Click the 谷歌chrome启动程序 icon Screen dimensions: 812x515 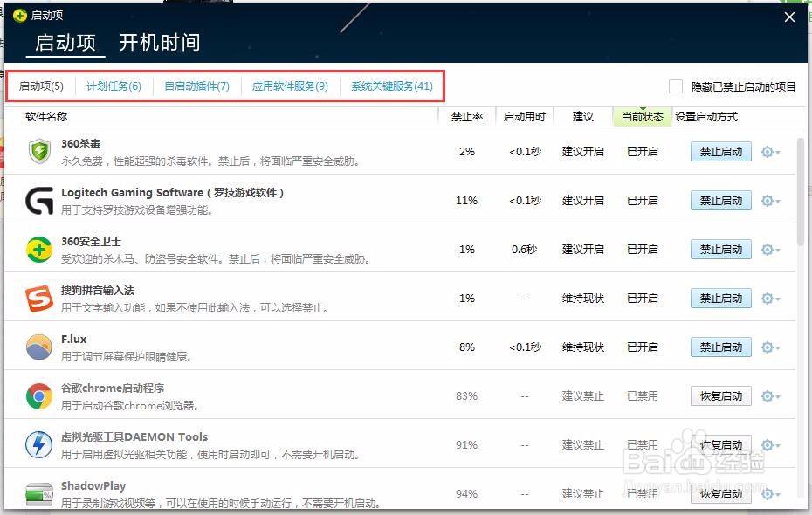tap(39, 396)
